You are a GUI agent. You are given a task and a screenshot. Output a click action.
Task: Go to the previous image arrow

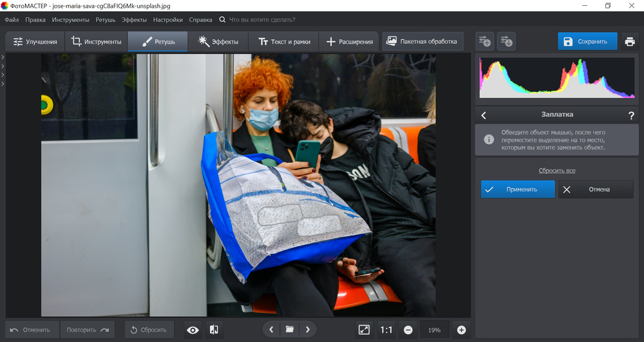(271, 330)
